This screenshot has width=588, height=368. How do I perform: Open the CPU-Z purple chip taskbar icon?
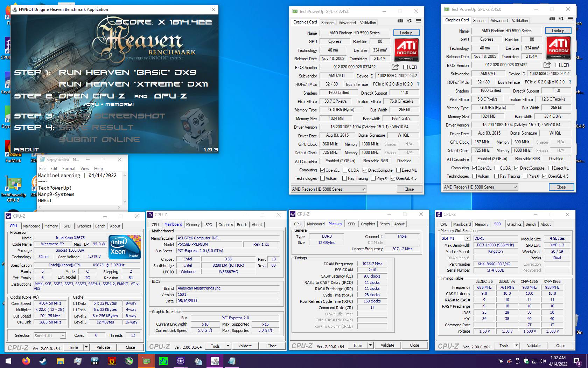coord(180,361)
